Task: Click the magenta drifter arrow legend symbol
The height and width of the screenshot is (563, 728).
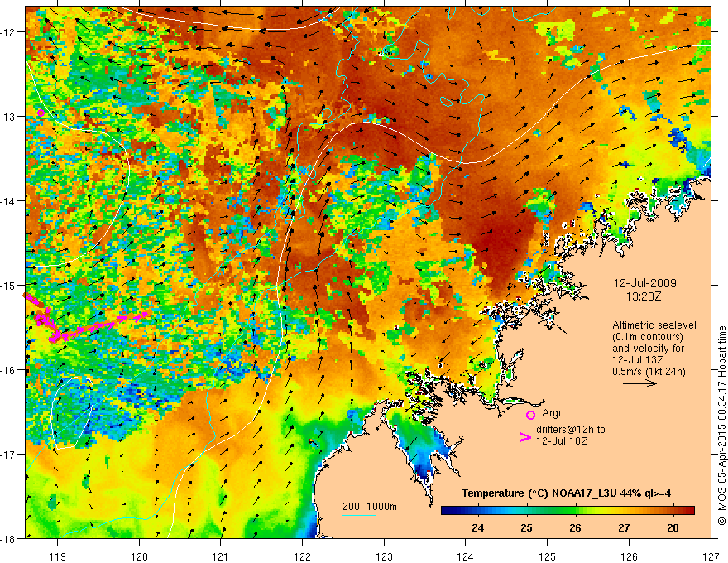Action: point(524,436)
